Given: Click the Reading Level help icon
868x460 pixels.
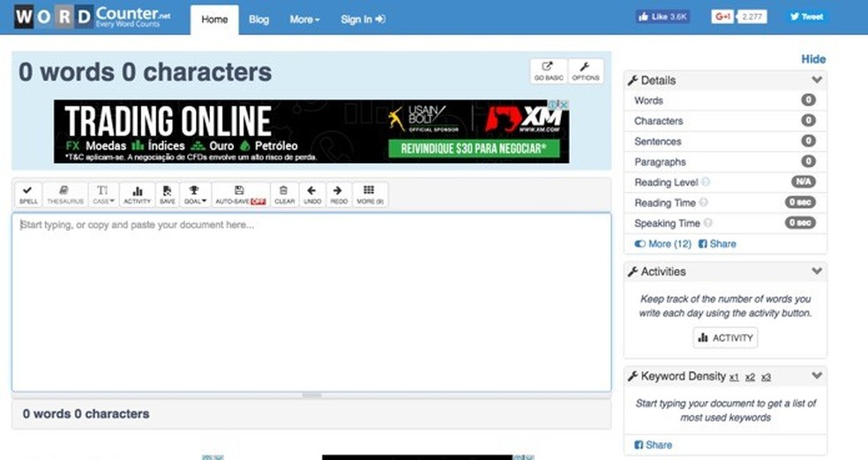Looking at the screenshot, I should [x=706, y=182].
